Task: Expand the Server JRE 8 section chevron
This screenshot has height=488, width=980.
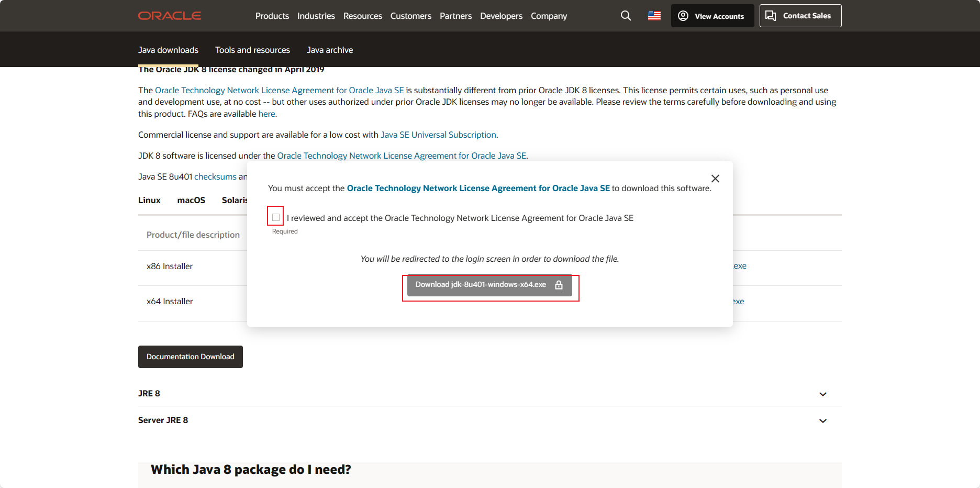Action: 823,420
